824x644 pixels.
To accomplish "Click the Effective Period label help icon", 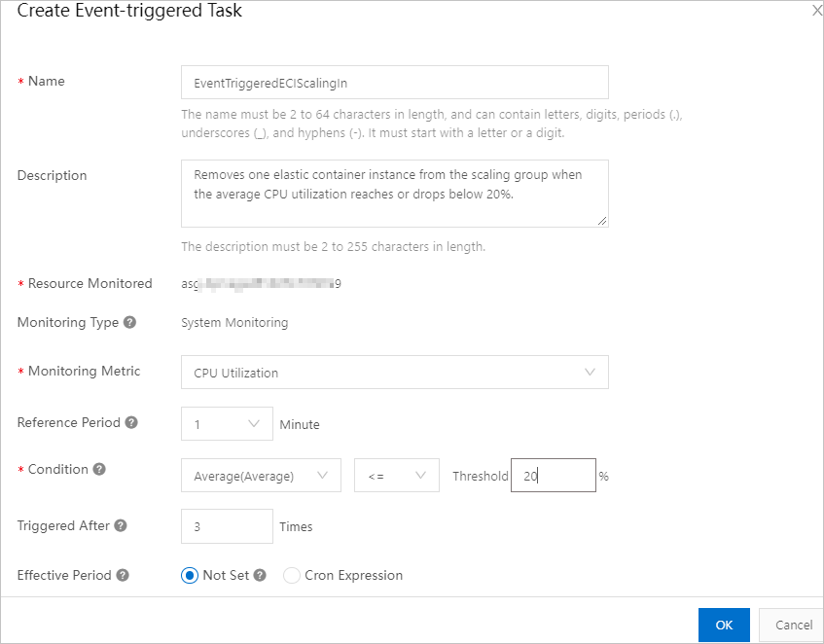I will (x=123, y=575).
